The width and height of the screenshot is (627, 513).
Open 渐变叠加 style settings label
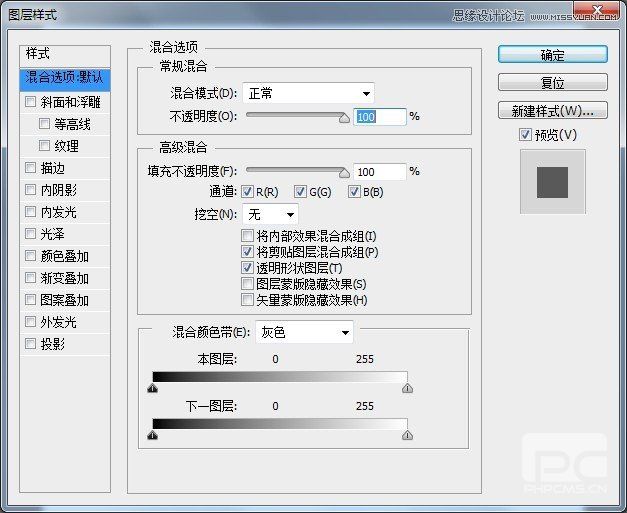tap(64, 278)
